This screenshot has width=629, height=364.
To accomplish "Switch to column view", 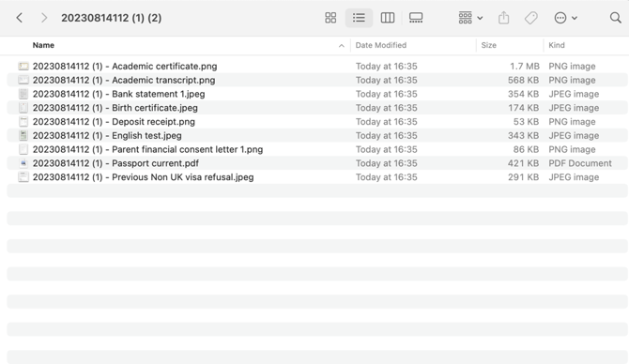I will pos(388,18).
